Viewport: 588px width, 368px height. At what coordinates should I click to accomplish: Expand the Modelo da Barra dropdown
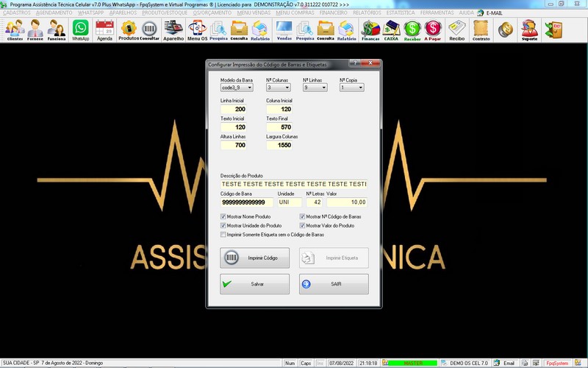pyautogui.click(x=249, y=88)
